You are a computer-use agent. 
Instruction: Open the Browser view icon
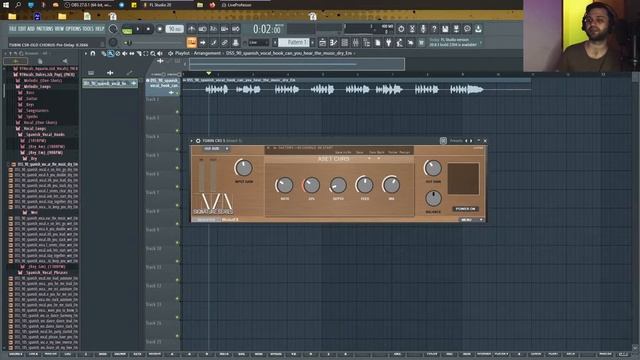coord(367,42)
